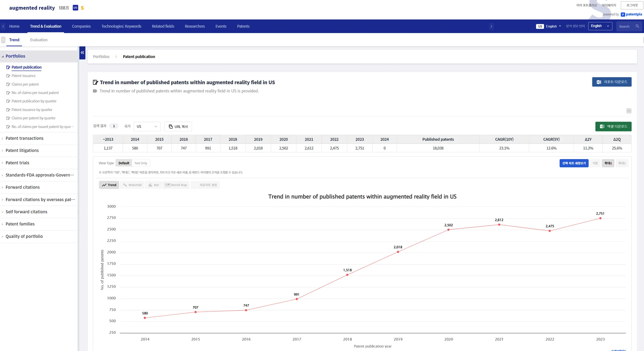Viewport: 644px width, 351px height.
Task: Open the Companies menu tab
Action: (x=81, y=26)
